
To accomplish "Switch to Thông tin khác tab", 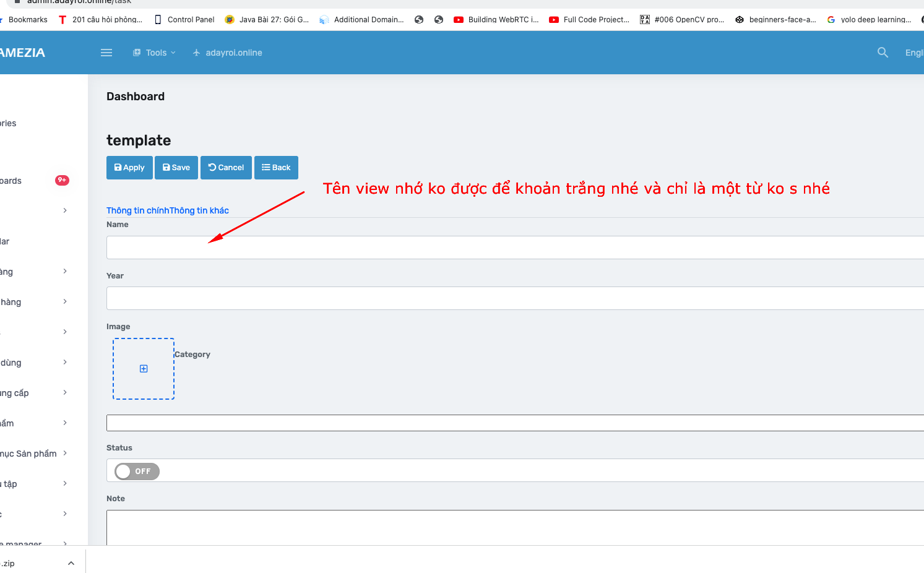I will [199, 210].
